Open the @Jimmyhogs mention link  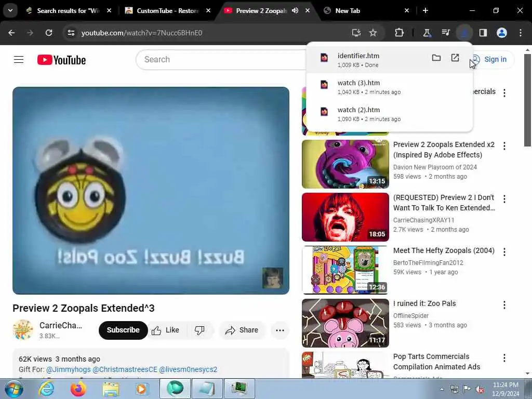coord(68,369)
